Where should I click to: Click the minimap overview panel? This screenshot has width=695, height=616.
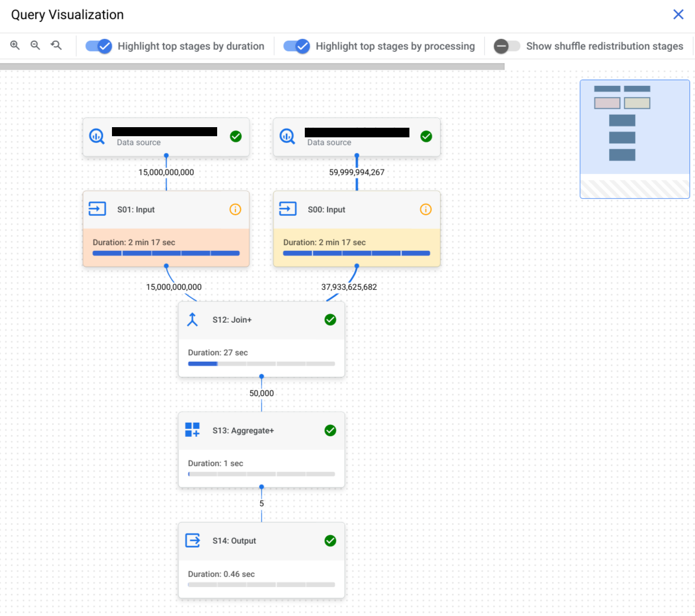click(x=633, y=138)
